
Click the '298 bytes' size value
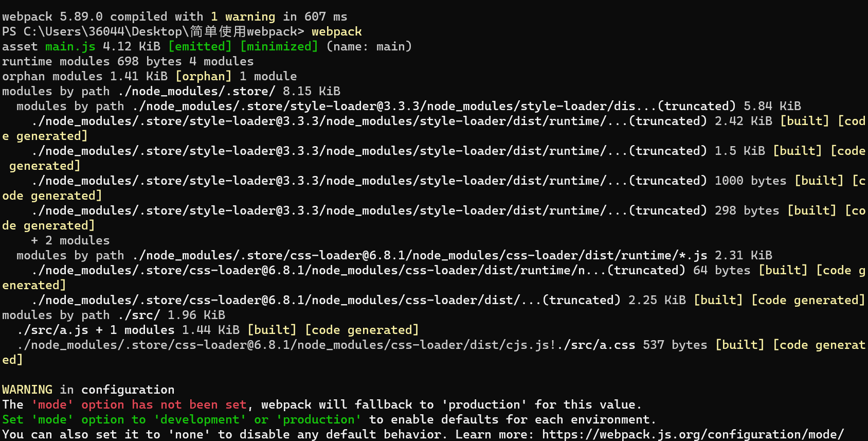[747, 210]
